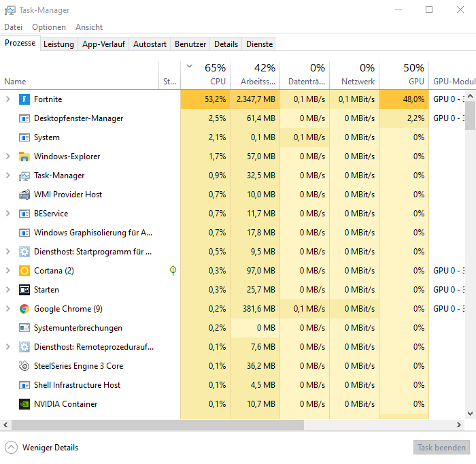
Task: Open the Optionen menu
Action: [49, 27]
